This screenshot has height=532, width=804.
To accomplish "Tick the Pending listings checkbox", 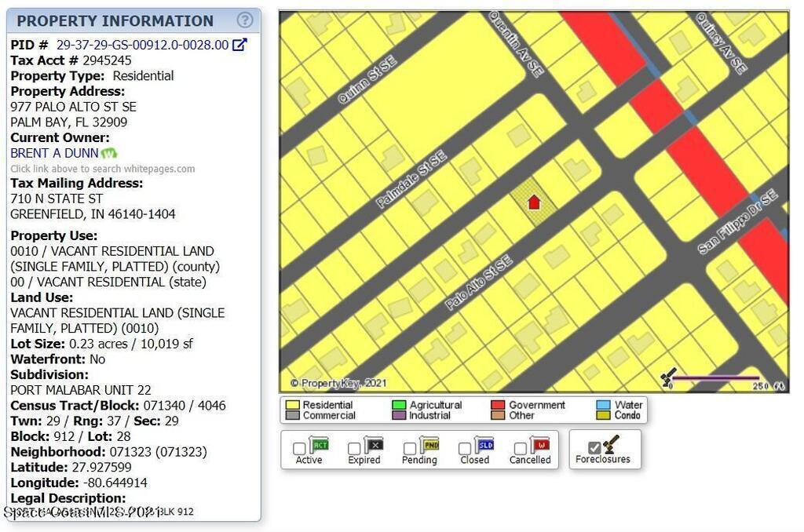I will pos(410,449).
